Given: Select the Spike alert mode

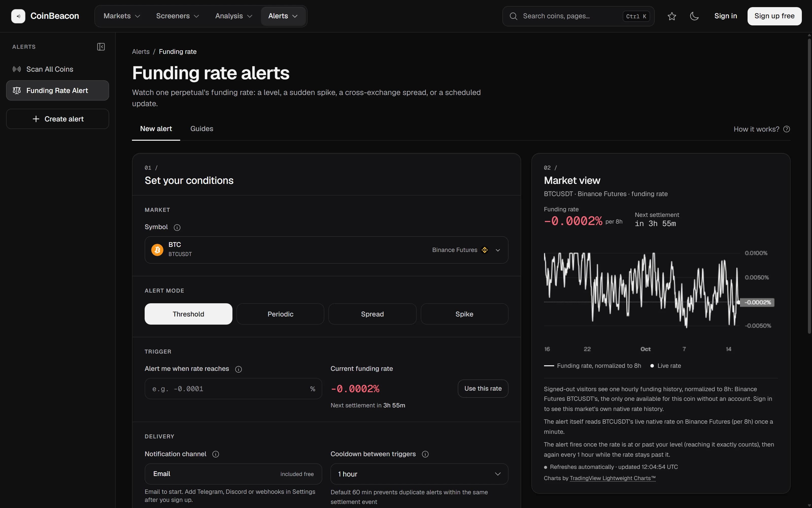Looking at the screenshot, I should pos(464,314).
